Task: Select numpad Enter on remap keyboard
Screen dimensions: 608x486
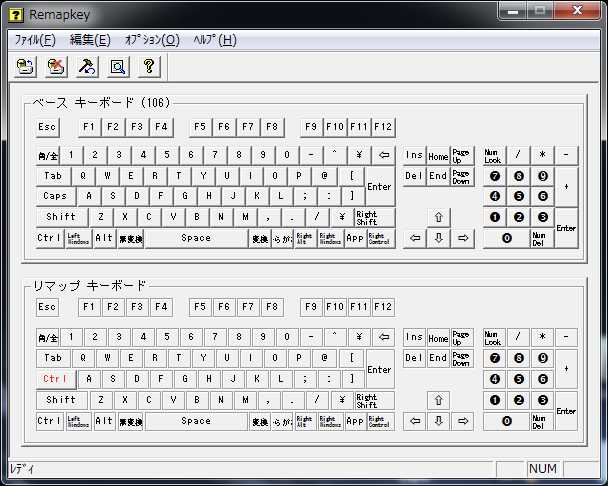Action: pyautogui.click(x=566, y=411)
